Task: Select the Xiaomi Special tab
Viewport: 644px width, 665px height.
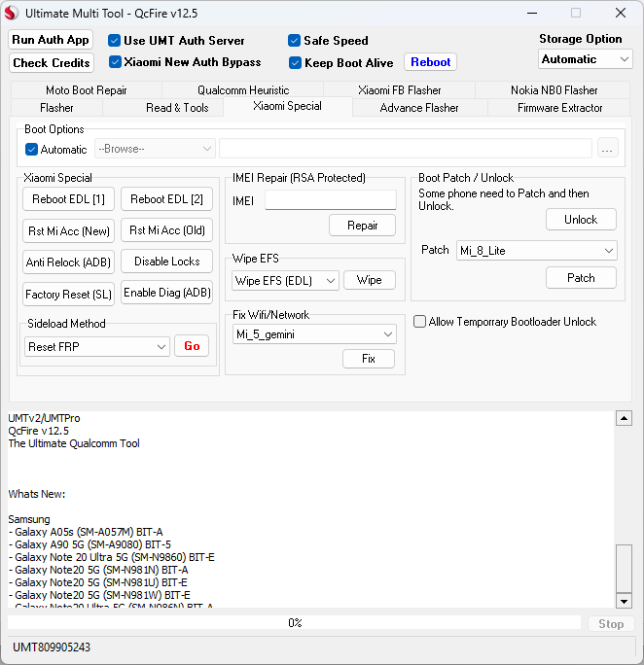Action: 287,106
